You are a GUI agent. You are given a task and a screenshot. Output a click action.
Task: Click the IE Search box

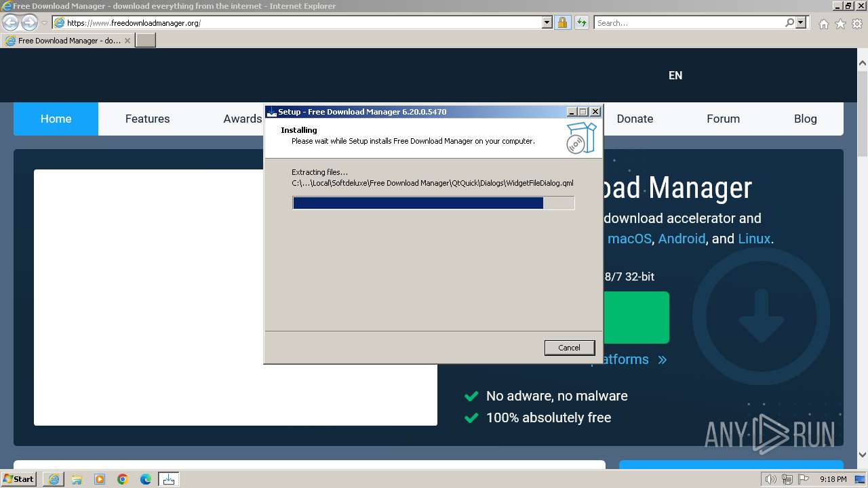tap(688, 22)
